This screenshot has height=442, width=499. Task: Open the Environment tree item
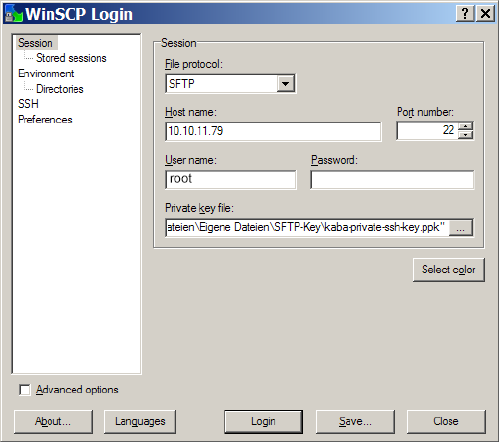click(x=46, y=73)
